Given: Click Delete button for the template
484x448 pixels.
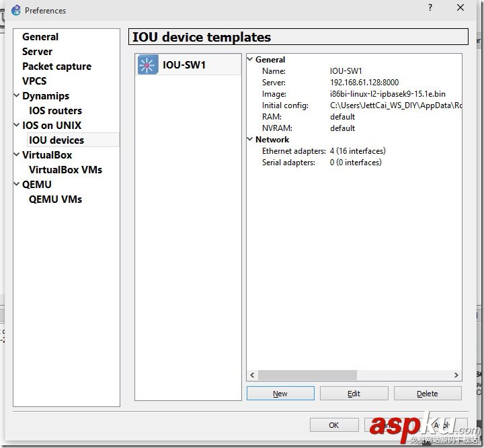Looking at the screenshot, I should point(428,394).
